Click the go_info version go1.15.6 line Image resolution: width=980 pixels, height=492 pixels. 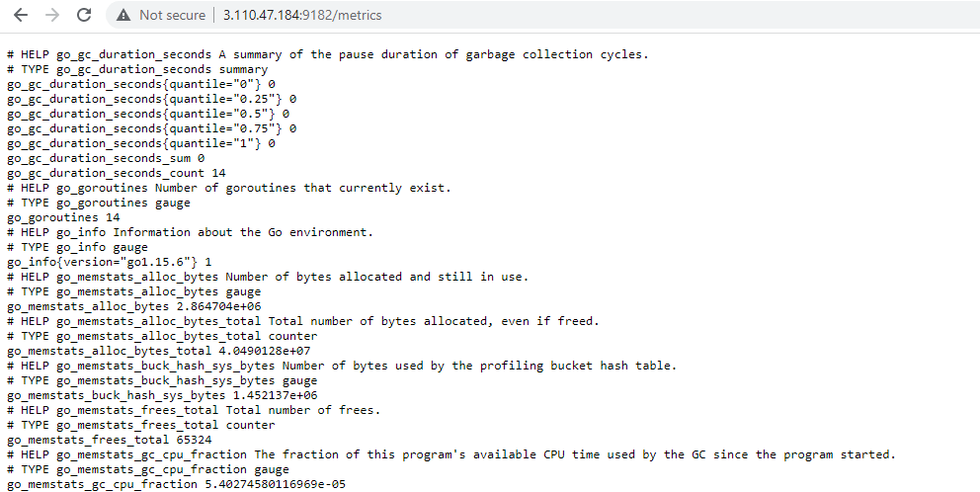click(110, 262)
